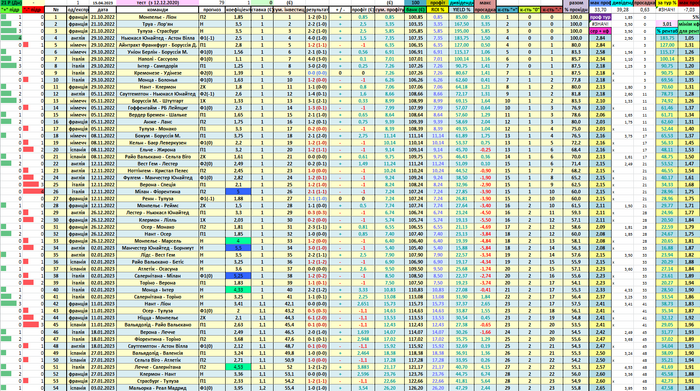The width and height of the screenshot is (700, 391).
Task: Select the 'Нант - Клермон' cell
Action: click(158, 87)
